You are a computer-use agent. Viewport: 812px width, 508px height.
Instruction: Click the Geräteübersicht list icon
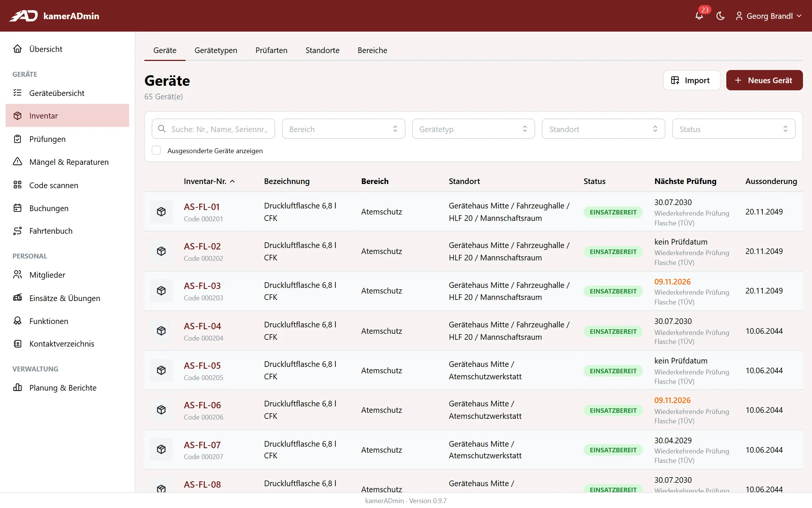(17, 93)
